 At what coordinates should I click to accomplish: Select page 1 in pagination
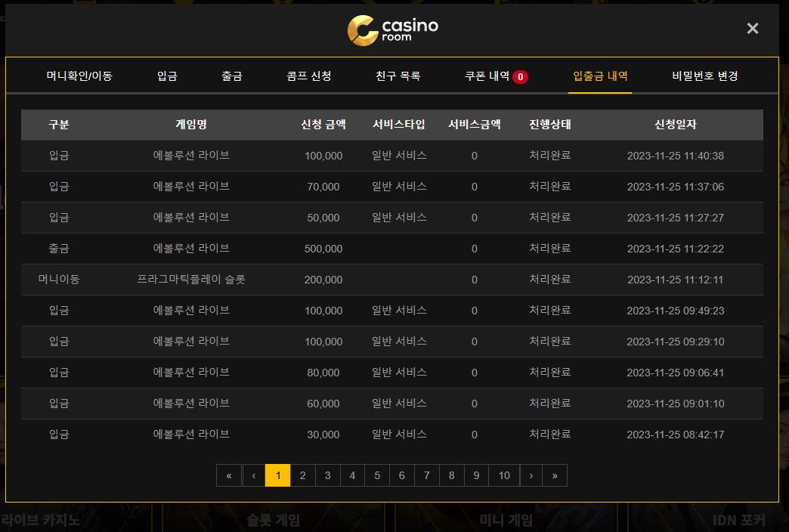pos(278,475)
